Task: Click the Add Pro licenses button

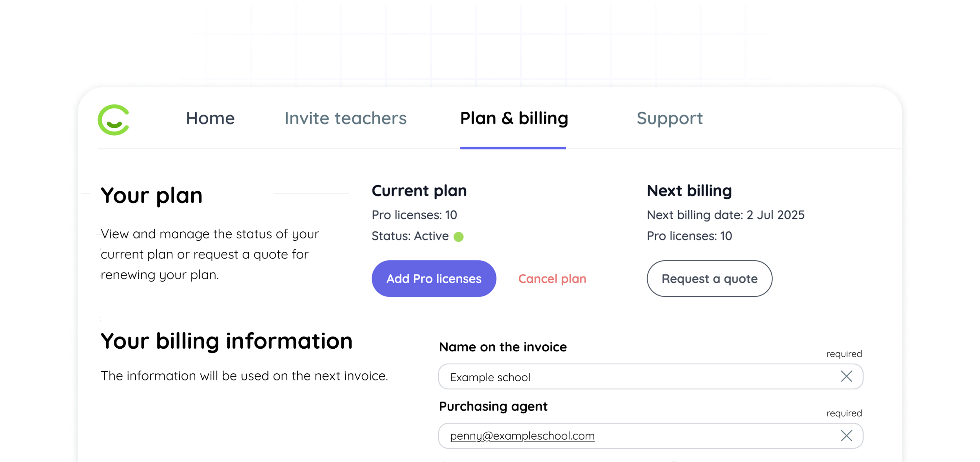Action: coord(434,278)
